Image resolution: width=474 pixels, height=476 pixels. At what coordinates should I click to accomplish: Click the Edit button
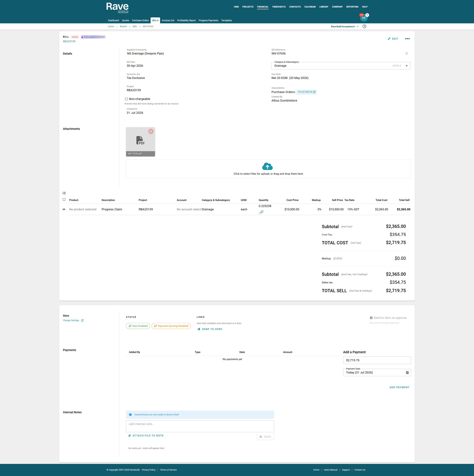pos(393,39)
